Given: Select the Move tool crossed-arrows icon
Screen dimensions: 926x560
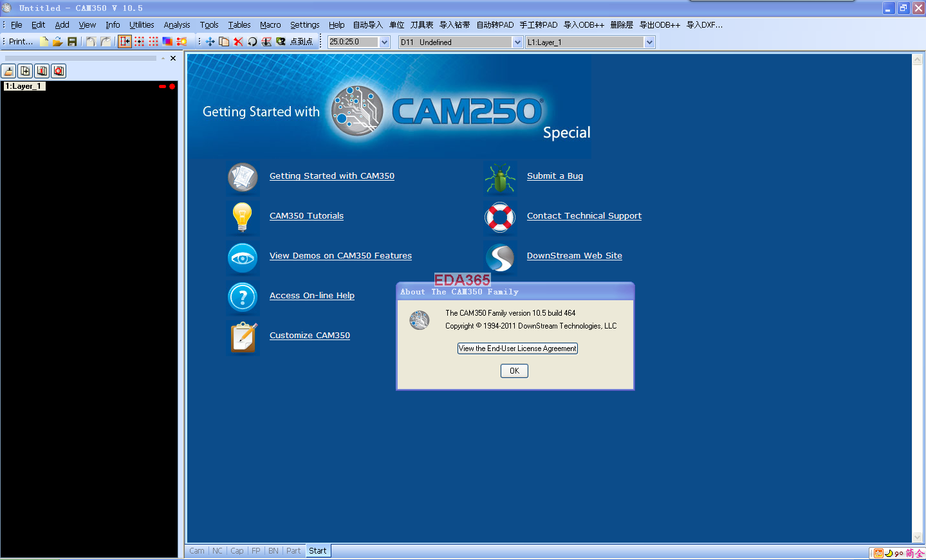Looking at the screenshot, I should pyautogui.click(x=210, y=42).
